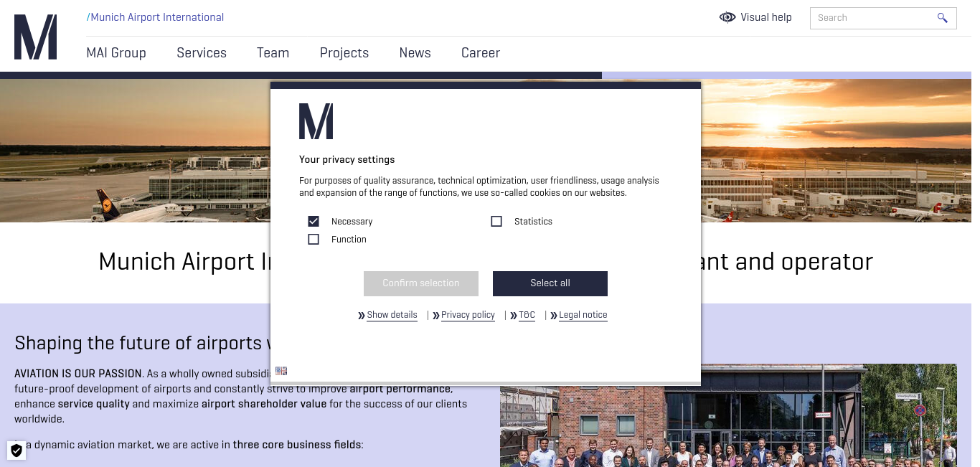
Task: Click the /Munich Airport International link
Action: [x=155, y=17]
